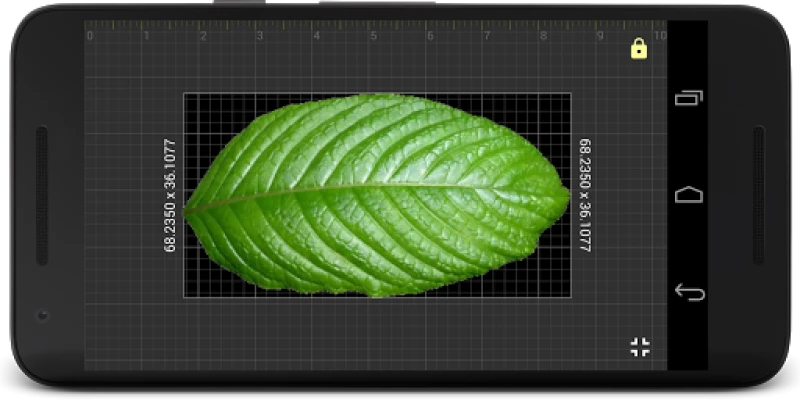Toggle the yellow lock icon
800x400 pixels.
click(x=639, y=49)
